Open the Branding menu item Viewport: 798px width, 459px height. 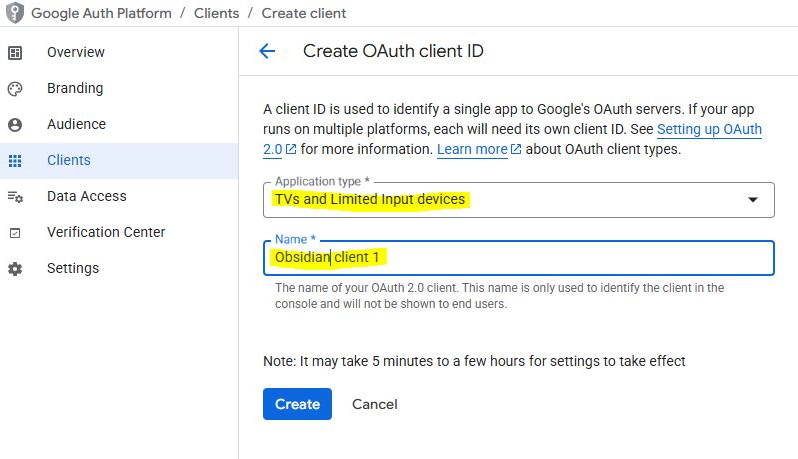coord(119,89)
